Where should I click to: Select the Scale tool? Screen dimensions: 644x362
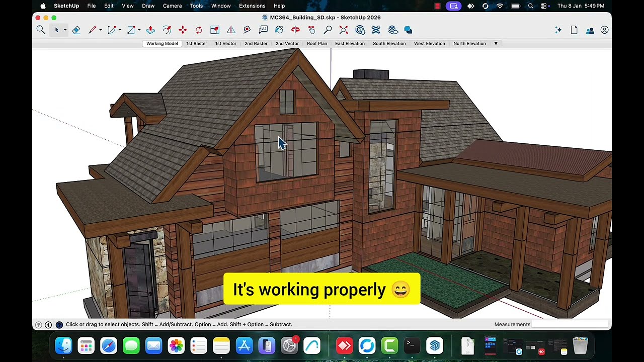[215, 30]
